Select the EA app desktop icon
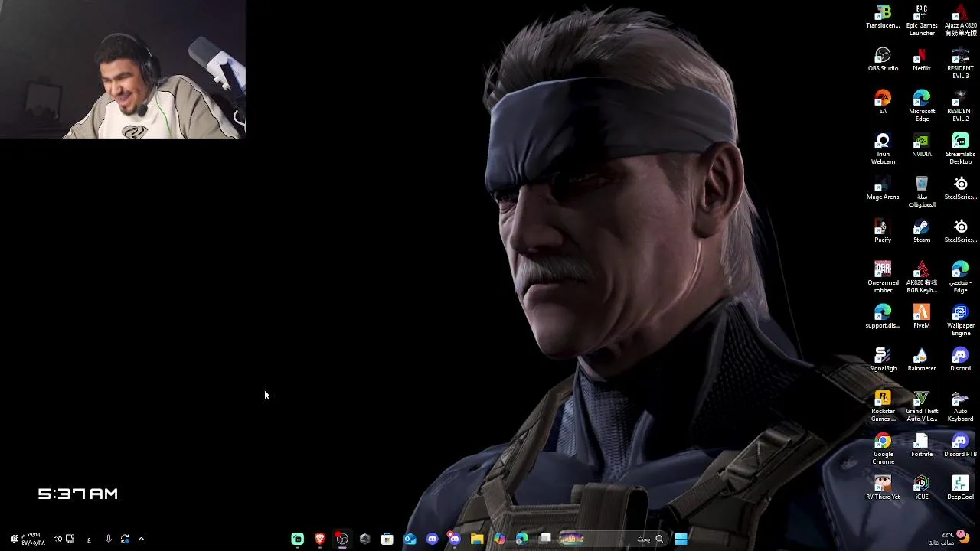The height and width of the screenshot is (551, 980). coord(883,103)
